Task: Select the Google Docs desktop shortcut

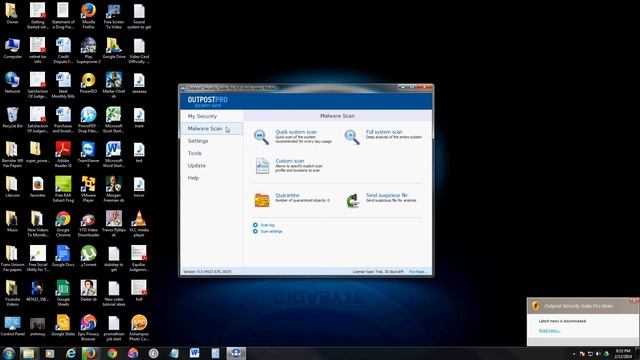Action: point(63,256)
